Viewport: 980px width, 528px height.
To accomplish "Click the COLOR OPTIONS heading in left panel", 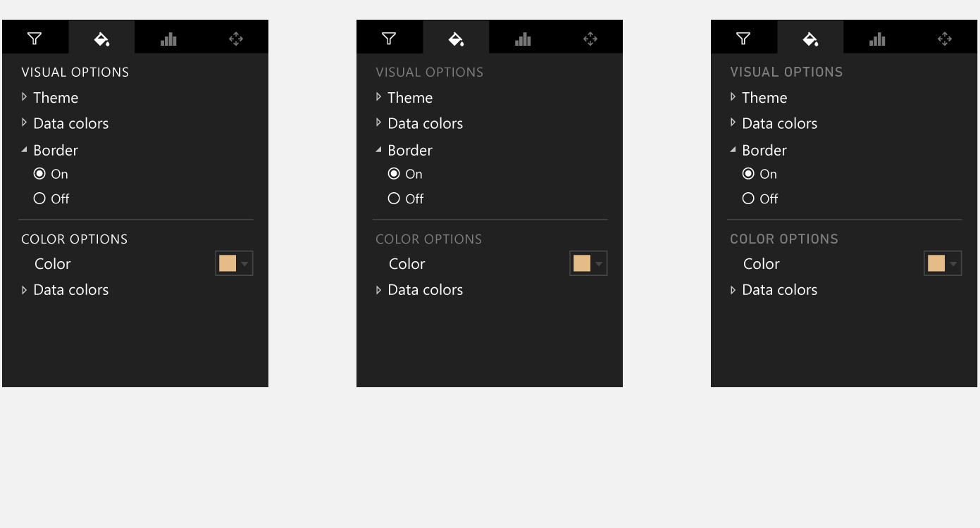I will 75,239.
